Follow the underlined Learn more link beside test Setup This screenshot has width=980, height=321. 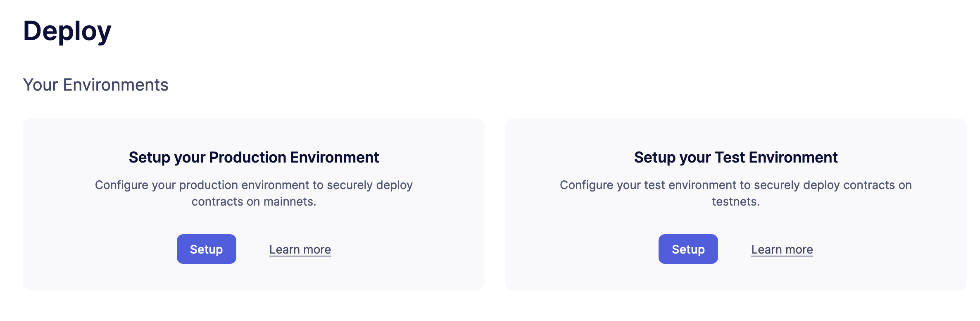782,249
